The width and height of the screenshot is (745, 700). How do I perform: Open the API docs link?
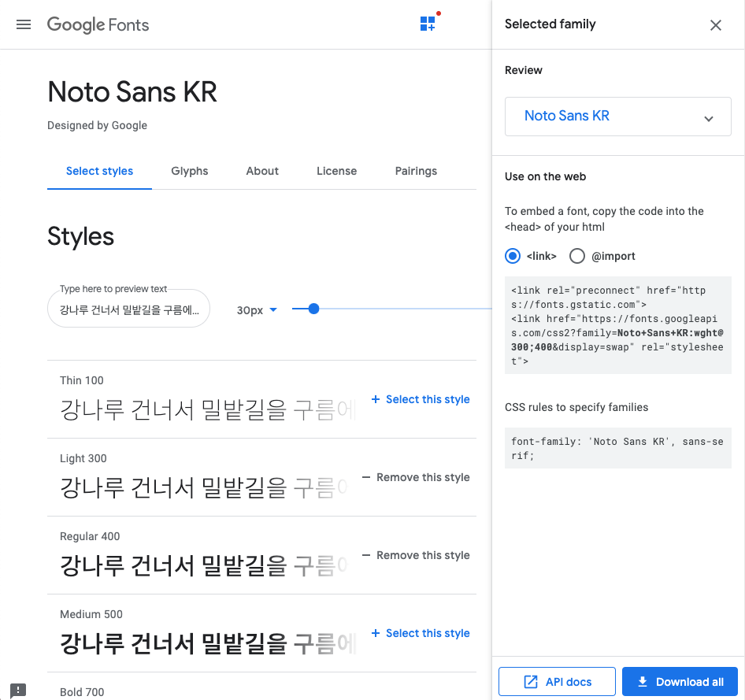point(557,681)
